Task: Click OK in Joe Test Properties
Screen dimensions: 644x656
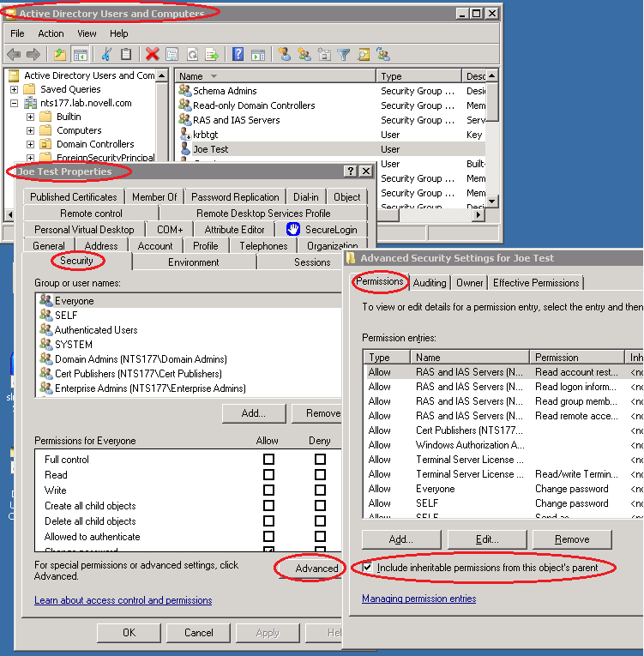Action: click(x=129, y=633)
